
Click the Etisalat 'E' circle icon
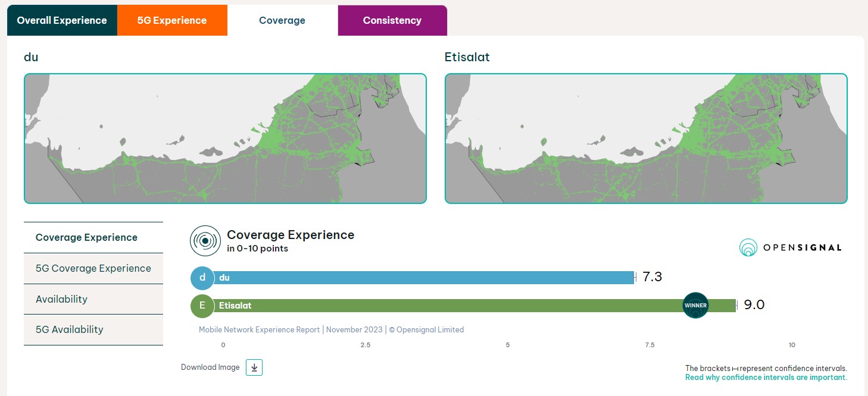coord(202,306)
